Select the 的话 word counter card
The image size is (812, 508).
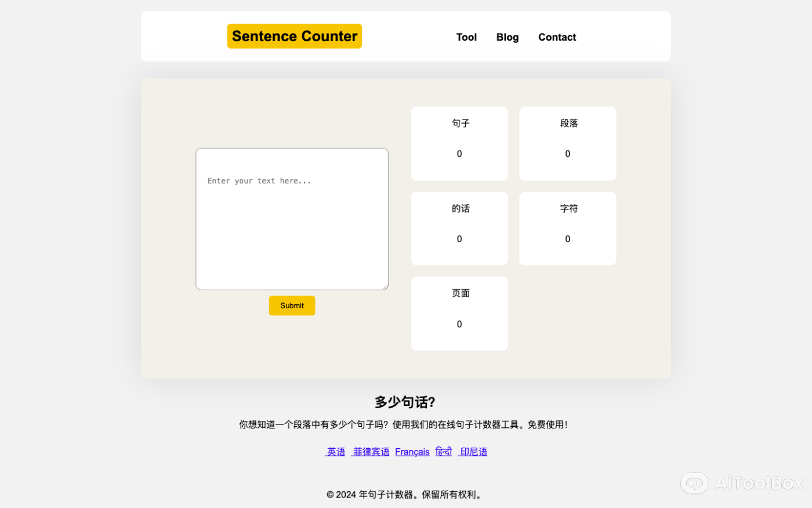pos(459,228)
